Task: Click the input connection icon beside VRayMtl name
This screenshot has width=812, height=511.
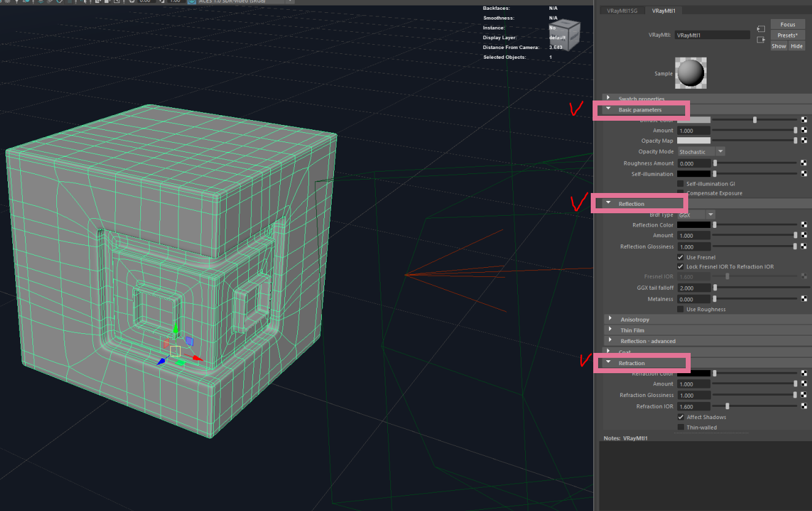Action: click(x=761, y=29)
